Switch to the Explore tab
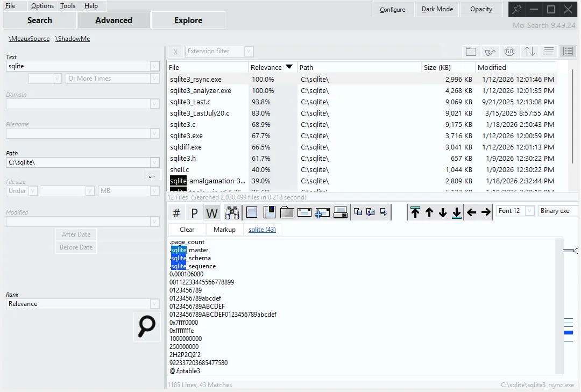This screenshot has width=581, height=392. pos(188,20)
